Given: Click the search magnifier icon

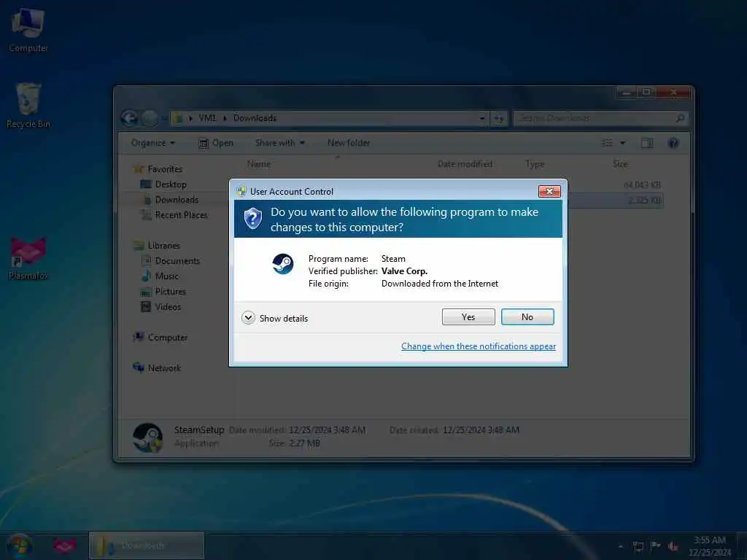Looking at the screenshot, I should click(x=680, y=118).
